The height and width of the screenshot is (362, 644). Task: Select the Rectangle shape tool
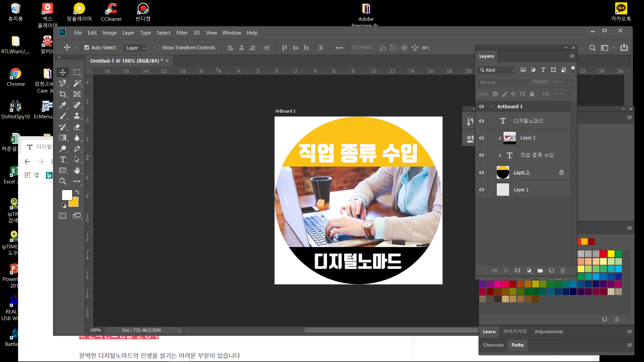coord(63,171)
